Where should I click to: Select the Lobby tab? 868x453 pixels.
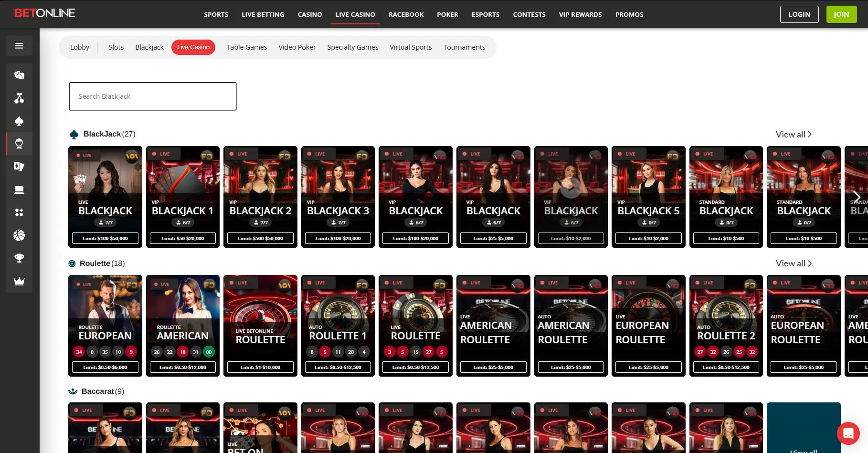pos(80,47)
